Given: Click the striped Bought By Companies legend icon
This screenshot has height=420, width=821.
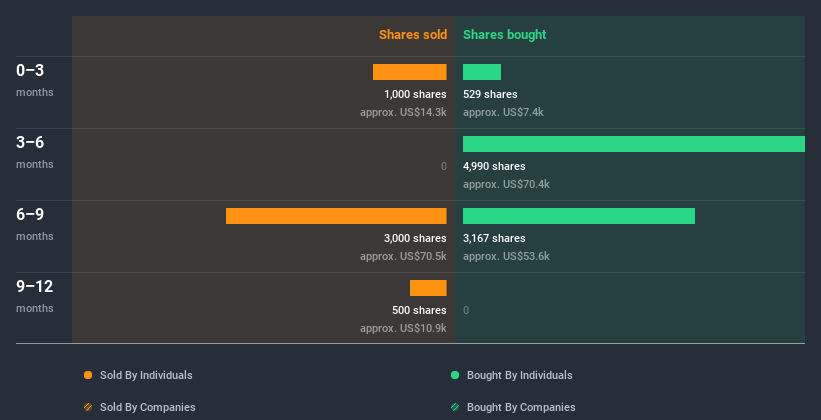Looking at the screenshot, I should click(455, 407).
